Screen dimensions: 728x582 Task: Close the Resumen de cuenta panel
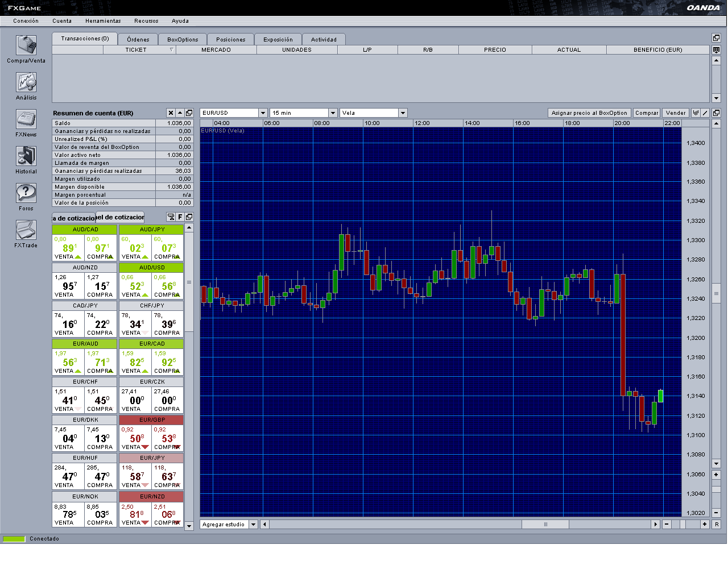[x=171, y=113]
